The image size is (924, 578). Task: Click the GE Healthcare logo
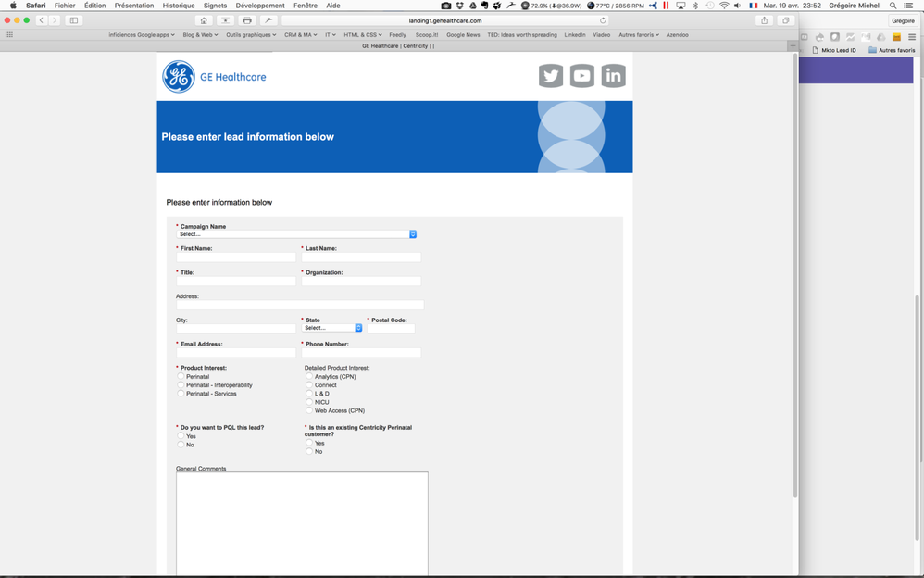[x=215, y=77]
